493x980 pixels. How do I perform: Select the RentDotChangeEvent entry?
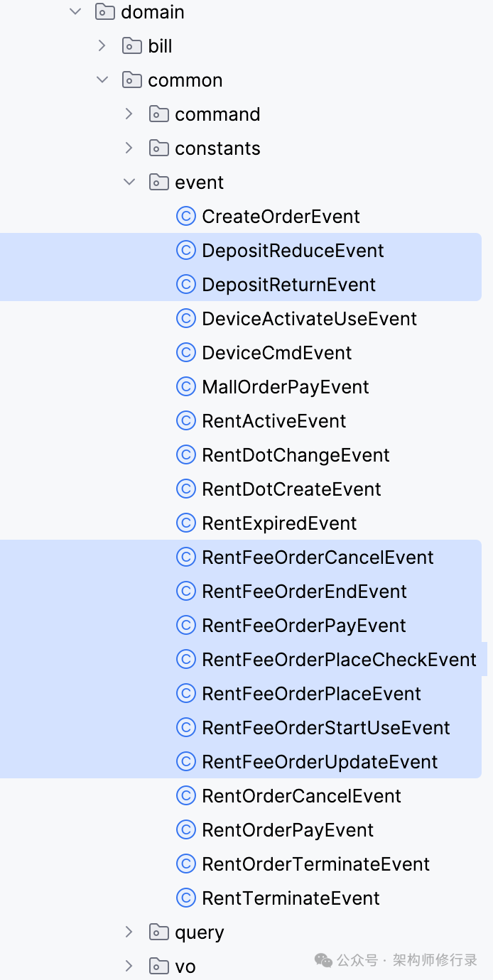[x=296, y=455]
